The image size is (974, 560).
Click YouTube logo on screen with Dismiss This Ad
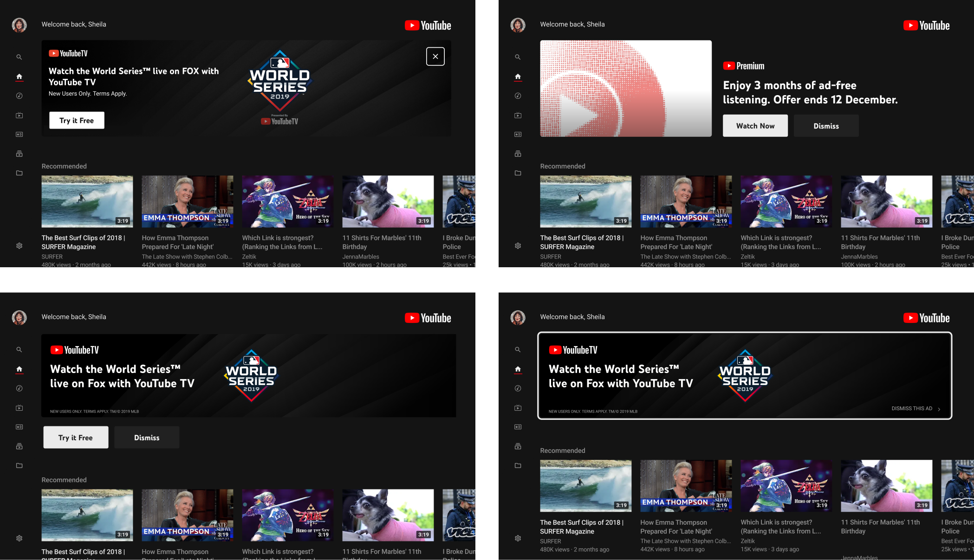click(926, 318)
